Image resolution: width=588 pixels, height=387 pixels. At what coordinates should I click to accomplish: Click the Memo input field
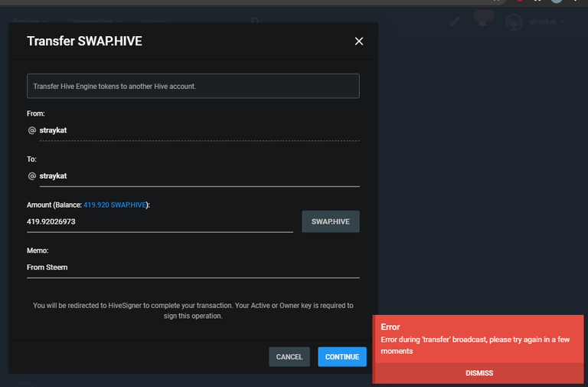(x=193, y=267)
